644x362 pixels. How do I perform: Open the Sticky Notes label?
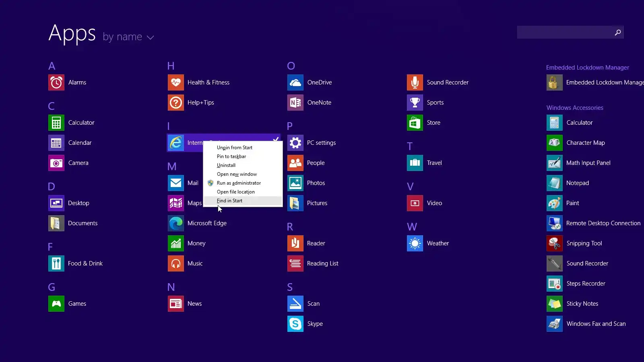[x=582, y=304]
